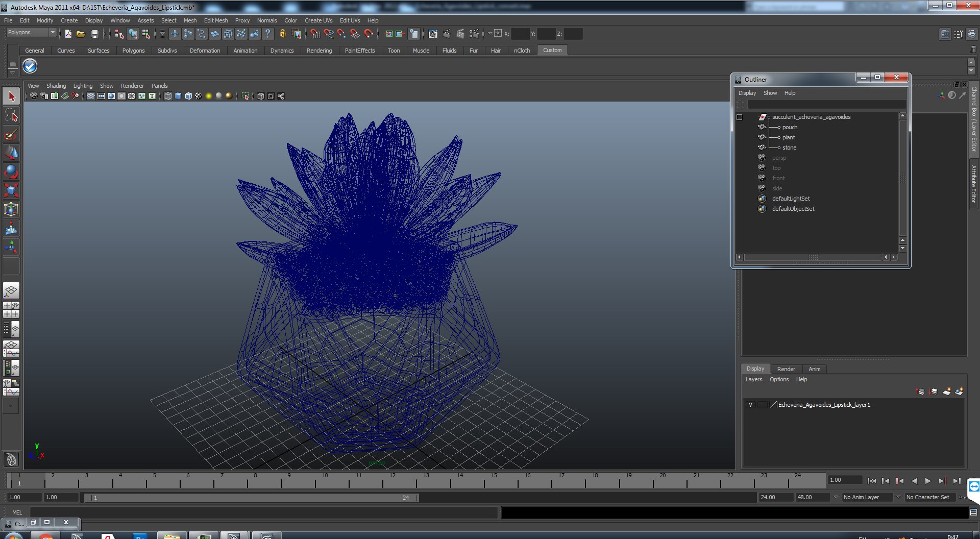This screenshot has width=980, height=539.
Task: Select Echeveria_Agavoides_Lipstick_layer1 layer
Action: tap(824, 405)
